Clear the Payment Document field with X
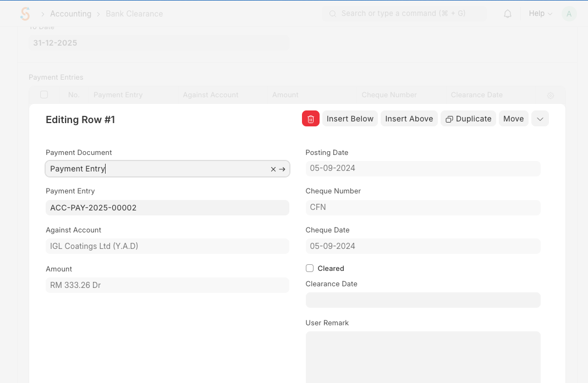Image resolution: width=588 pixels, height=383 pixels. click(x=273, y=169)
